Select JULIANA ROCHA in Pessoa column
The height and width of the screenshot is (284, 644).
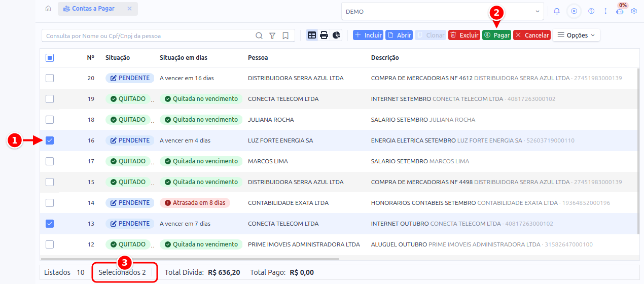coord(271,120)
